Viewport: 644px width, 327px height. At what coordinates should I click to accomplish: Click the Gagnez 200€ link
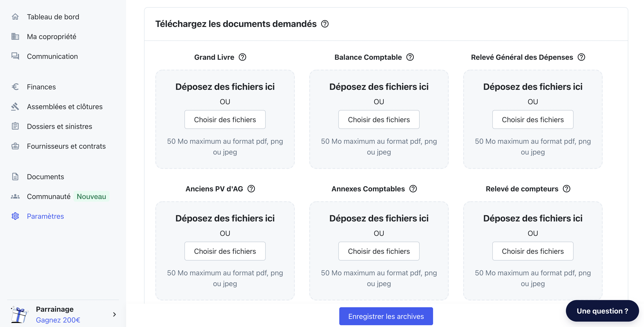(x=58, y=320)
